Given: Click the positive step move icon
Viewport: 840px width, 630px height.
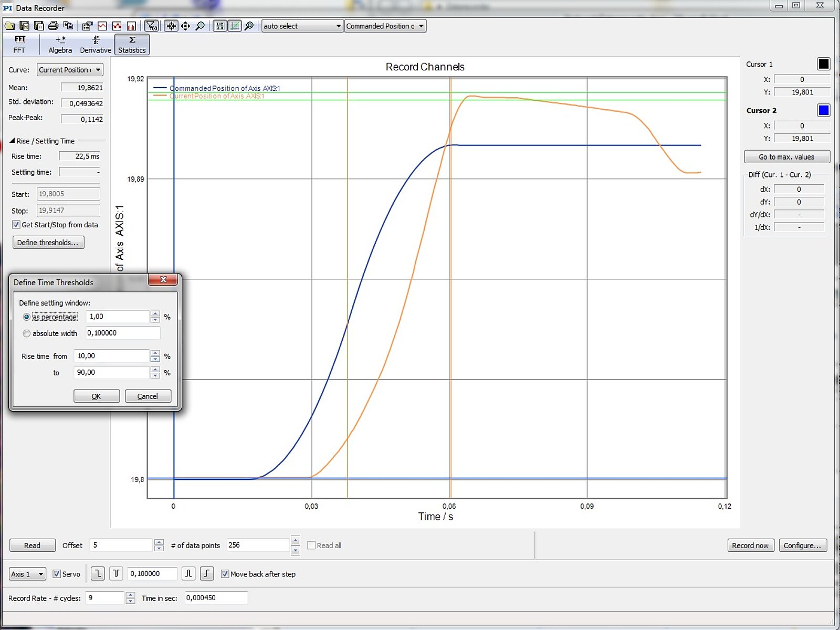Looking at the screenshot, I should 207,573.
